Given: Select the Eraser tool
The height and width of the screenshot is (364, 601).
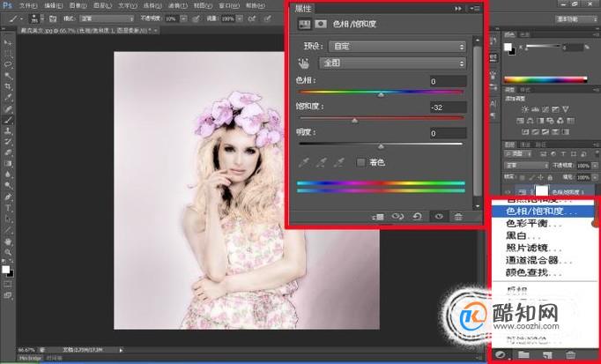Looking at the screenshot, I should point(8,152).
